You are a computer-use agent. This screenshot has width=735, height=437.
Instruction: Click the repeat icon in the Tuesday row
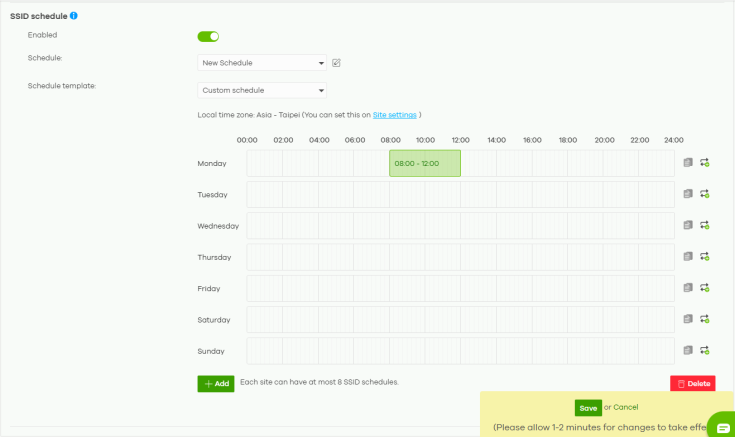(705, 194)
